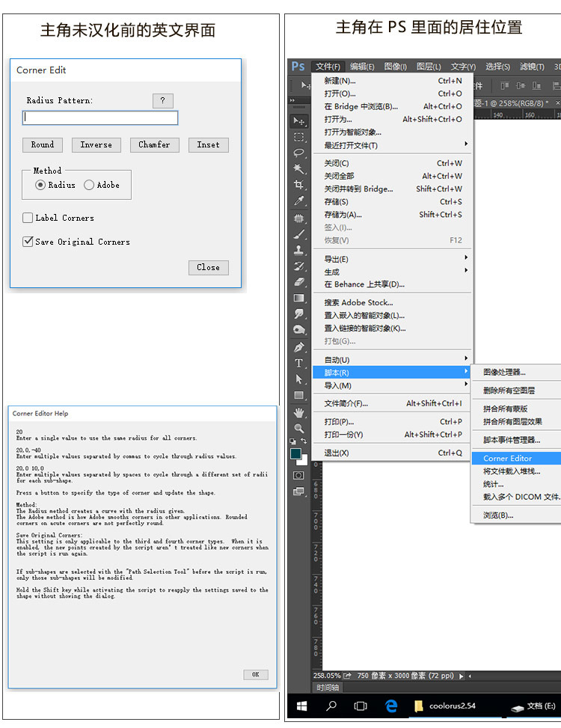561x728 pixels.
Task: Select the Zoom tool
Action: tap(299, 428)
